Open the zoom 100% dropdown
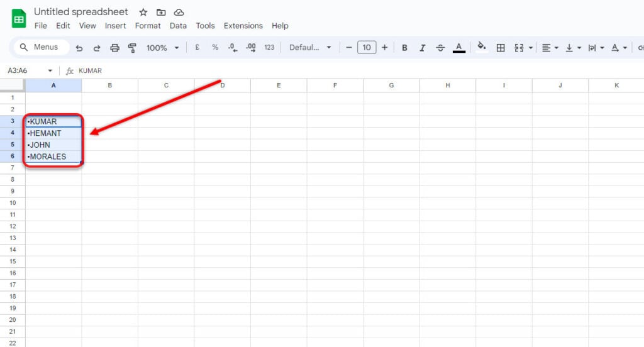 (163, 48)
